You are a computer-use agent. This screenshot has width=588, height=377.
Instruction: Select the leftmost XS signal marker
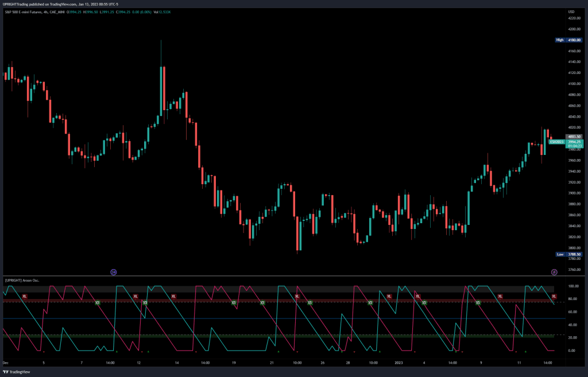[97, 302]
